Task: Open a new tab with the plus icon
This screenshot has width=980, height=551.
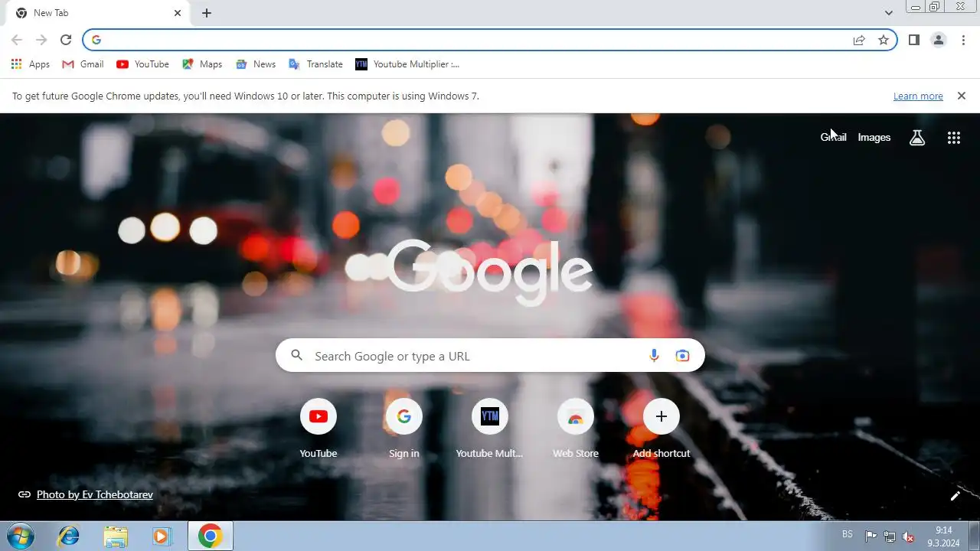Action: (207, 13)
